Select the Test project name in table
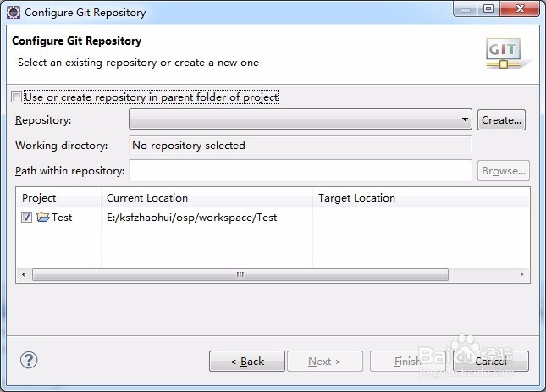Screen dimensions: 546x392 coord(62,218)
